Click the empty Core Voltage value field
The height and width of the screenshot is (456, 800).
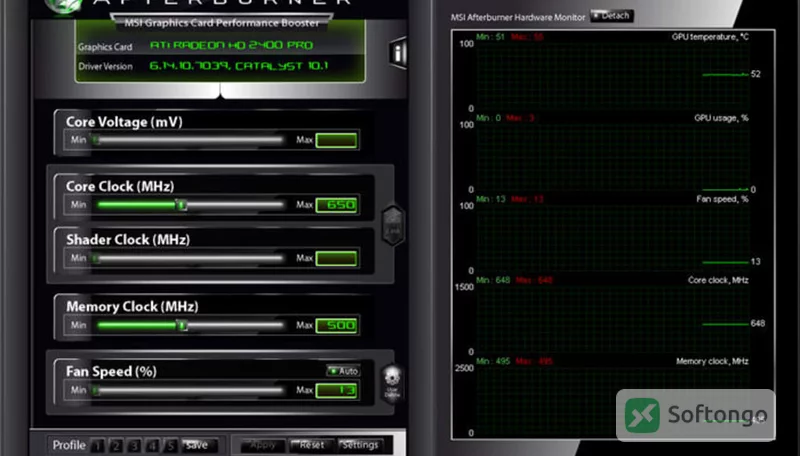[336, 140]
